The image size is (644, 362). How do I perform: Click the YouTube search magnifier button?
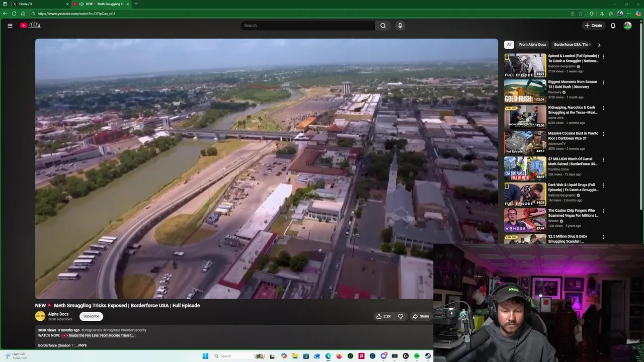click(383, 25)
